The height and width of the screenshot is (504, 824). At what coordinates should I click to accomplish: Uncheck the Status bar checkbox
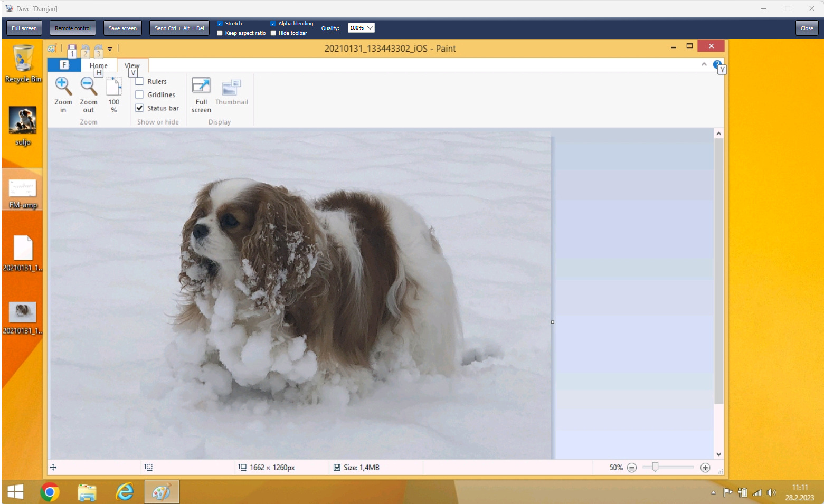tap(140, 108)
